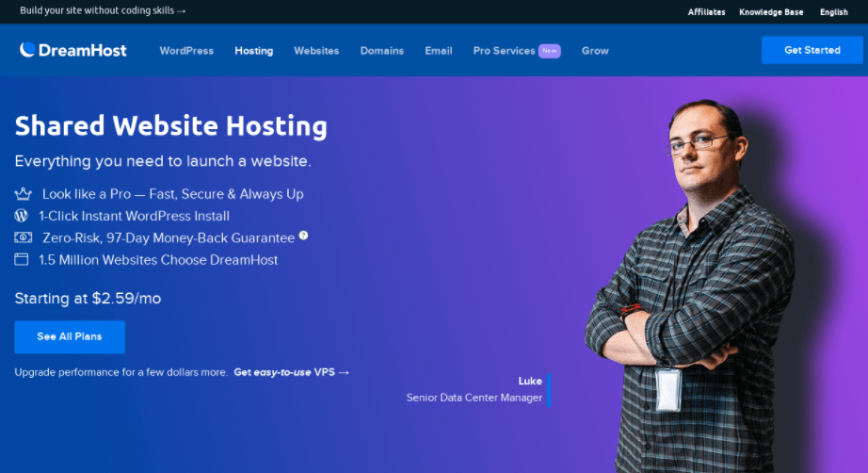Follow the Get easy-to-use VPS link
868x473 pixels.
click(292, 372)
